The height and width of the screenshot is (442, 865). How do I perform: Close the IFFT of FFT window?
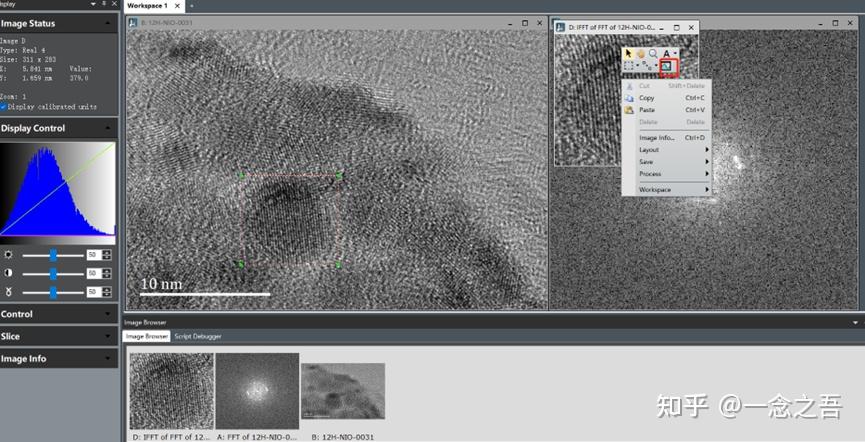pos(691,27)
